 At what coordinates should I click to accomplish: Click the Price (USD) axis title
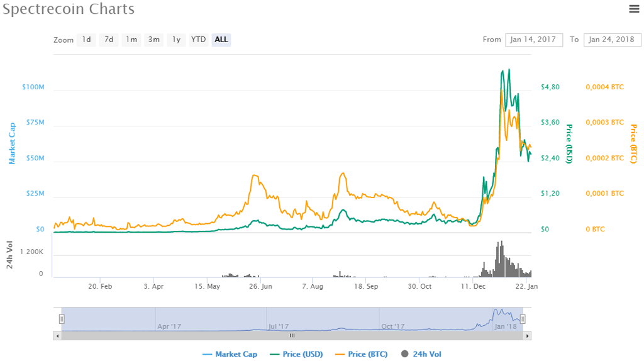click(569, 144)
